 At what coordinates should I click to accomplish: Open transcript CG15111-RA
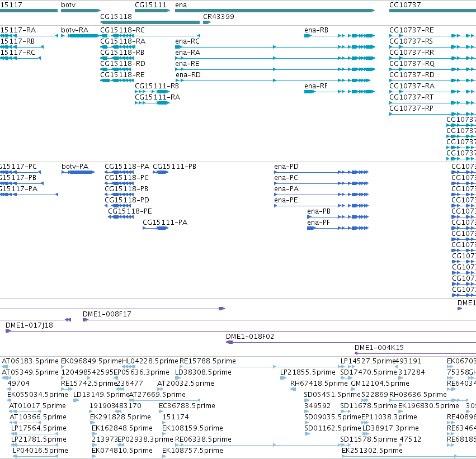157,97
